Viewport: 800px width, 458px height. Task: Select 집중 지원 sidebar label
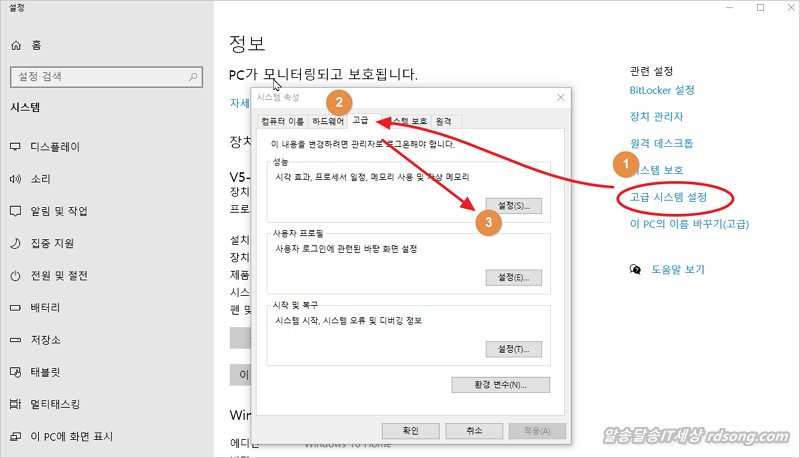pos(52,243)
